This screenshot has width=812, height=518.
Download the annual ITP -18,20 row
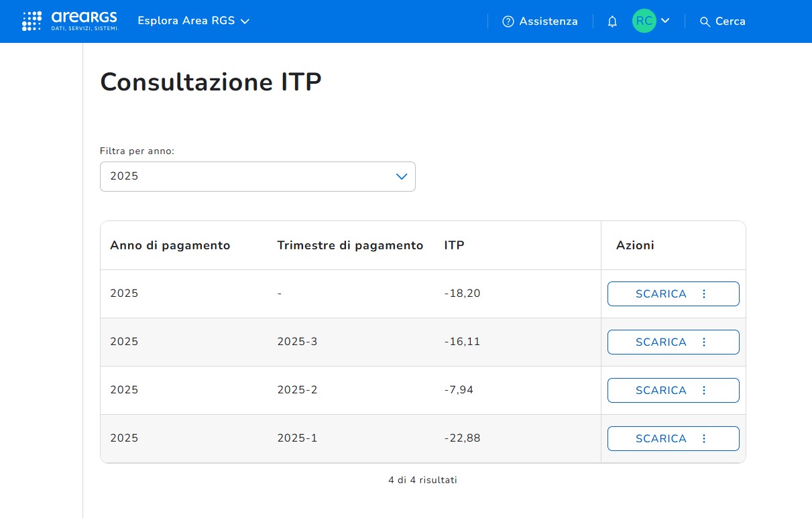pos(660,294)
